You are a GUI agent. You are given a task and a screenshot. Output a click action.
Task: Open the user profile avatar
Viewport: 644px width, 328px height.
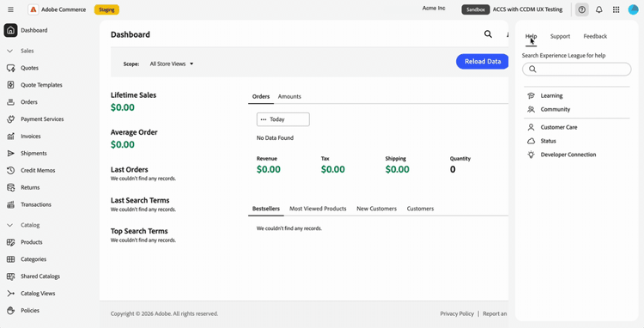[634, 9]
